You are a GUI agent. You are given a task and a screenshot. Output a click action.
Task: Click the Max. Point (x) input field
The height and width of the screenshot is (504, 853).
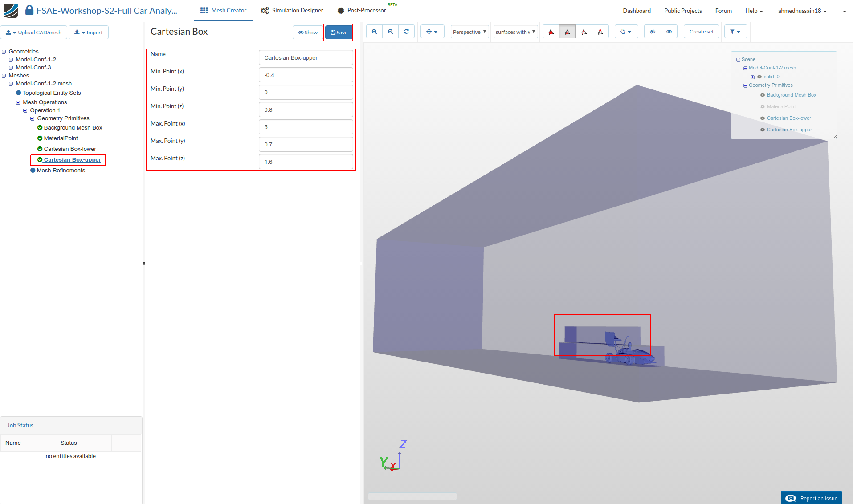(306, 127)
